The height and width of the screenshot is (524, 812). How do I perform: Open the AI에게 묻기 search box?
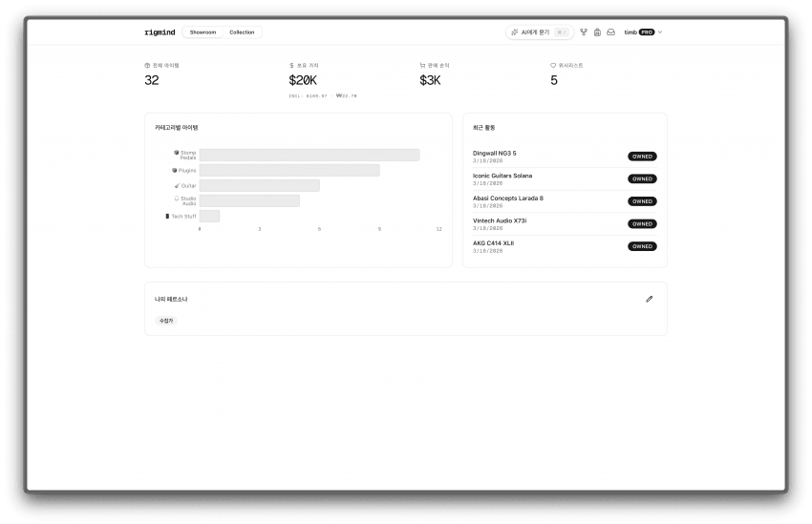[538, 32]
